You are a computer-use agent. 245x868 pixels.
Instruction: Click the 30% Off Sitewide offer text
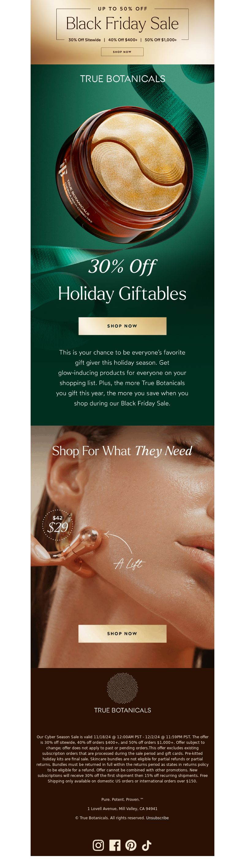click(85, 40)
